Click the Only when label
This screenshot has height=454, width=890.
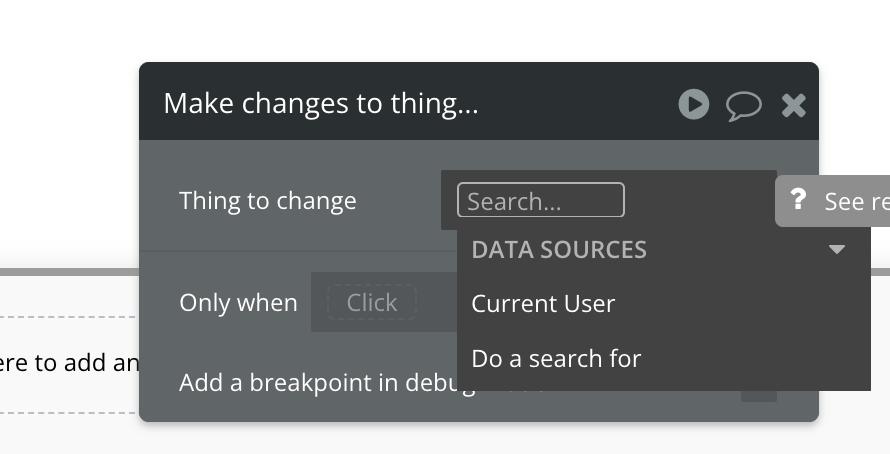(x=238, y=303)
